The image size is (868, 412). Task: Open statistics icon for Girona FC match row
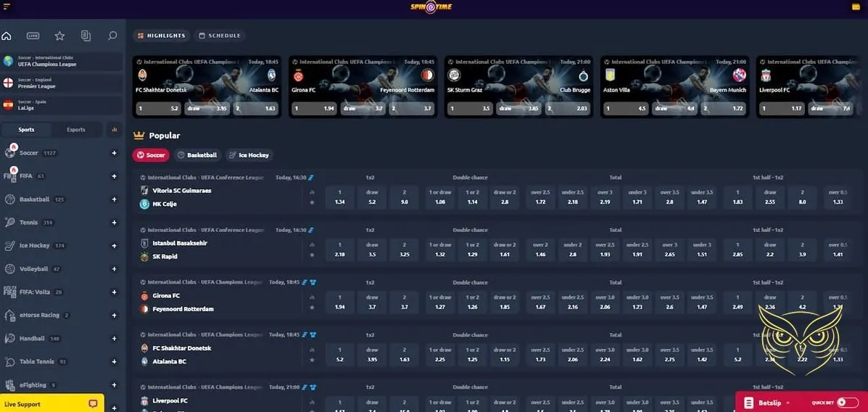[313, 297]
